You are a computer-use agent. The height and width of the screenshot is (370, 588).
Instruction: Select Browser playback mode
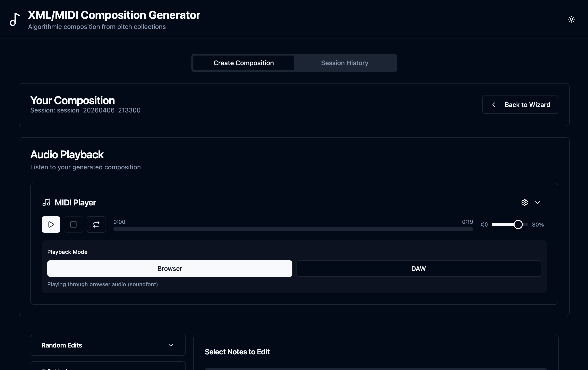[170, 268]
